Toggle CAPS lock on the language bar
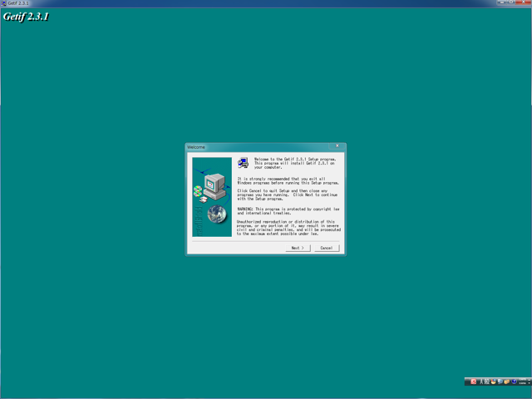The width and height of the screenshot is (532, 399). pos(523,379)
